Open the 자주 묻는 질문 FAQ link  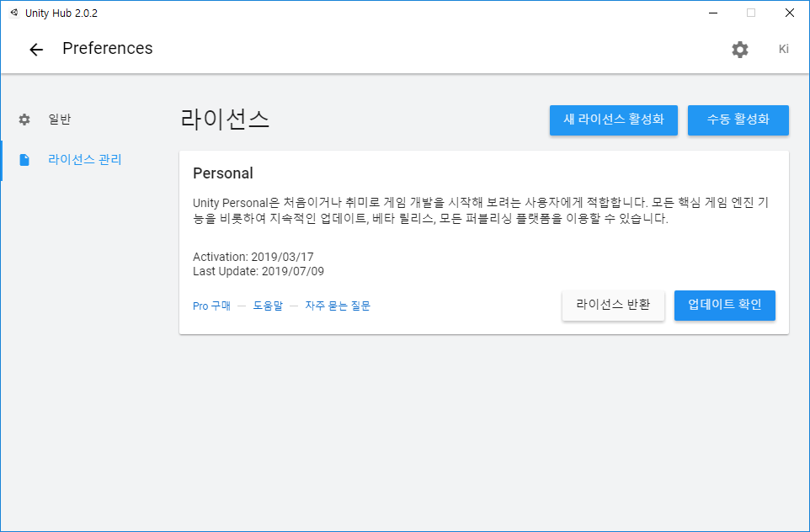click(338, 306)
